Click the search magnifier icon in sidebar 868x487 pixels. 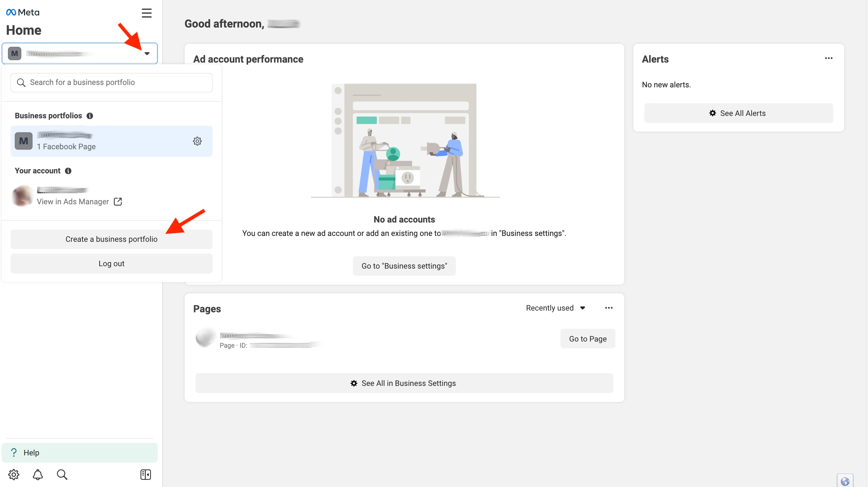[62, 475]
